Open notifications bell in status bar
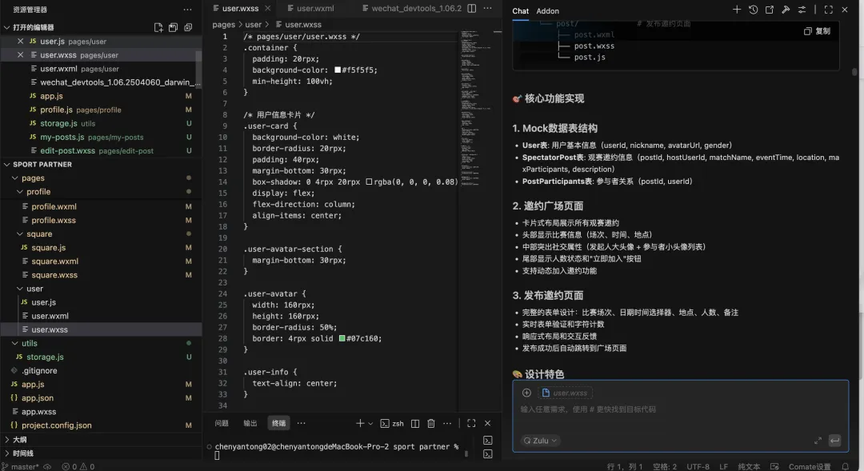Image resolution: width=864 pixels, height=471 pixels. 845,467
